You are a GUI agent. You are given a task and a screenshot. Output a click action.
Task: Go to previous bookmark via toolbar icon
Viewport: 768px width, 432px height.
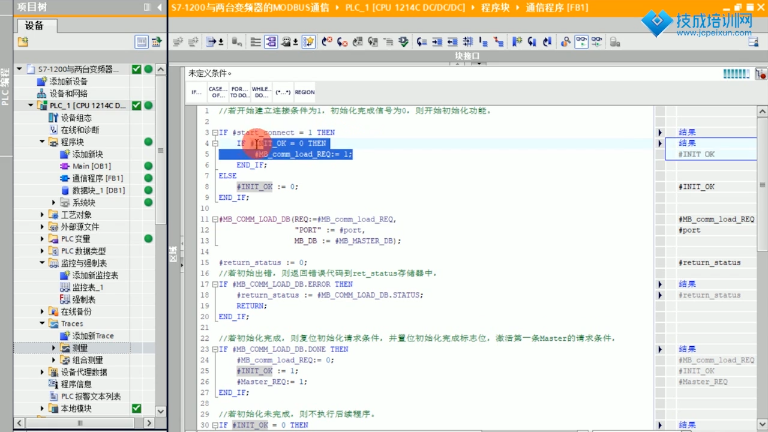[x=547, y=42]
